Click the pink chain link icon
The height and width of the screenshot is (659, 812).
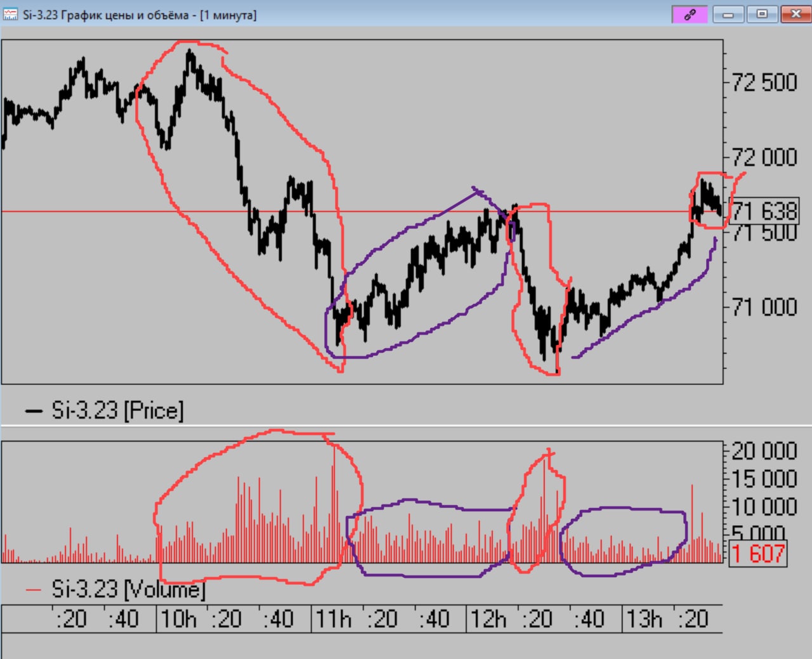click(690, 14)
